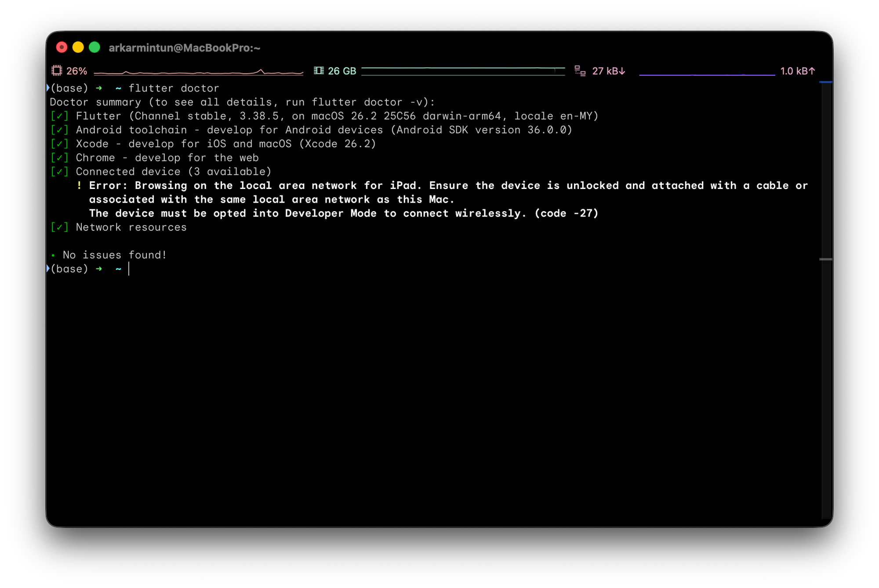Image resolution: width=879 pixels, height=588 pixels.
Task: Click the checkmark box next to Android toolchain
Action: 59,130
